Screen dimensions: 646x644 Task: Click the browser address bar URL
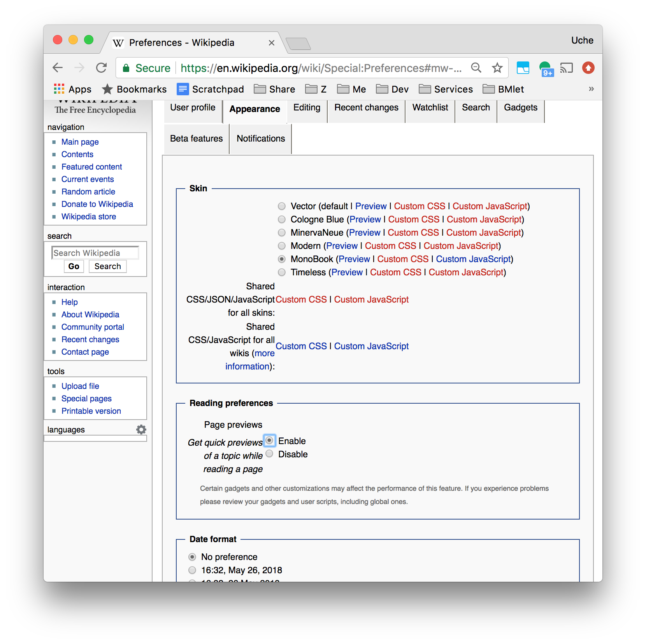click(321, 68)
